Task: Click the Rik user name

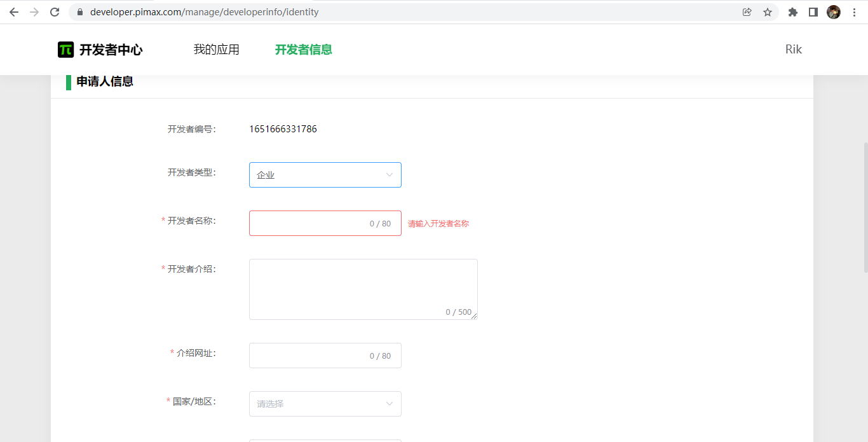Action: point(794,50)
